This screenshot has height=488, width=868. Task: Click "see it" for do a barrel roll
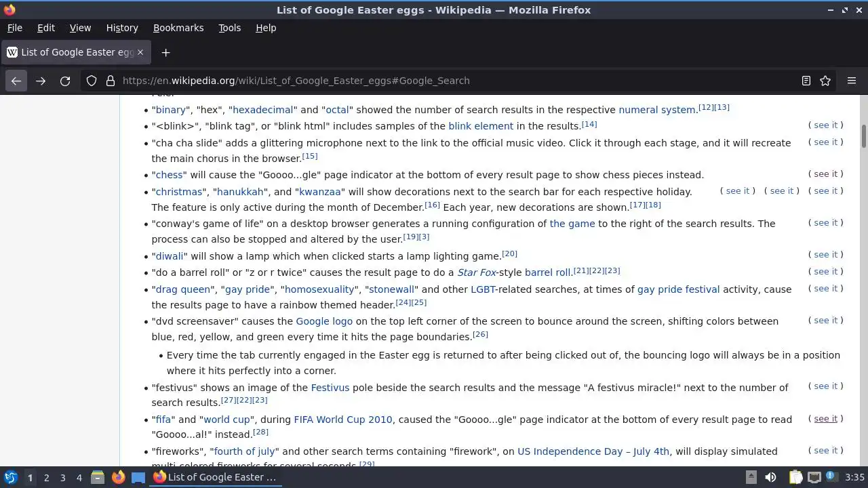[825, 272]
